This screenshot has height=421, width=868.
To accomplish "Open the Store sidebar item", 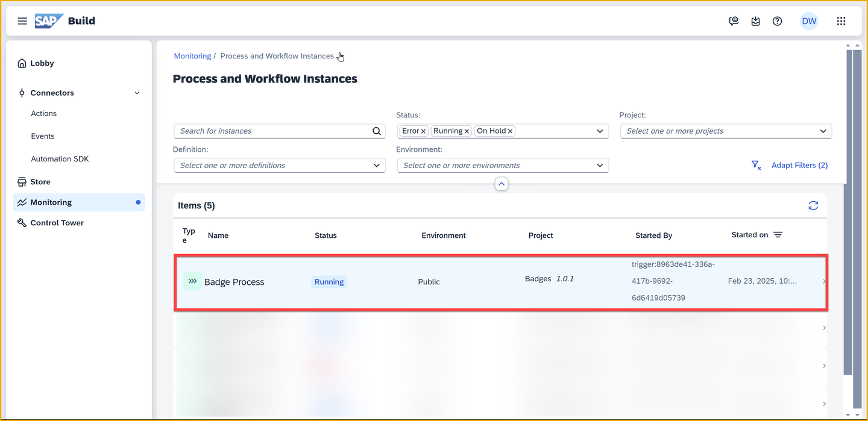I will (x=40, y=182).
